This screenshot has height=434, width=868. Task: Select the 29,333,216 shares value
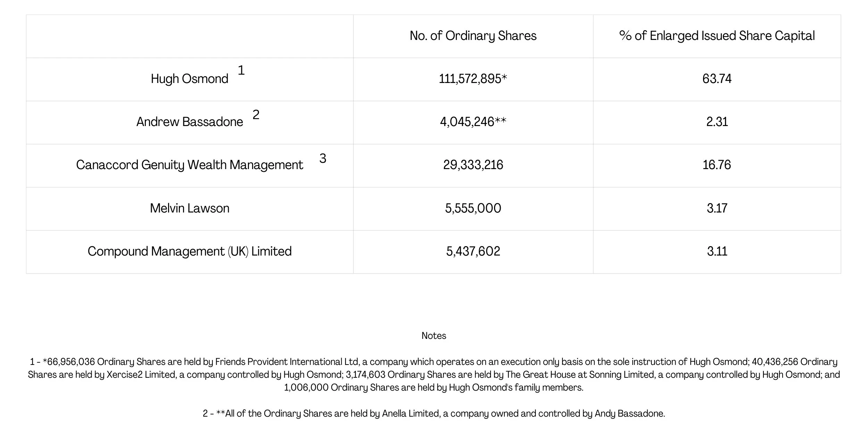coord(473,165)
